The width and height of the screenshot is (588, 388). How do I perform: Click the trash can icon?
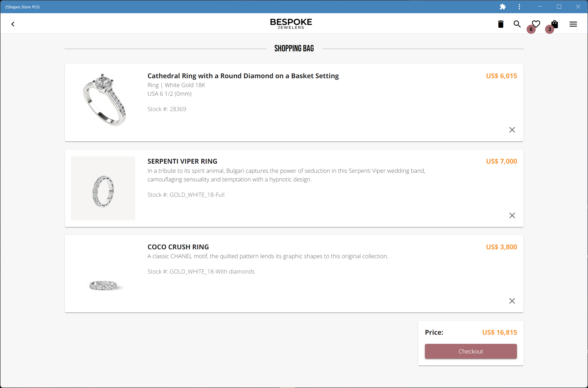[501, 24]
